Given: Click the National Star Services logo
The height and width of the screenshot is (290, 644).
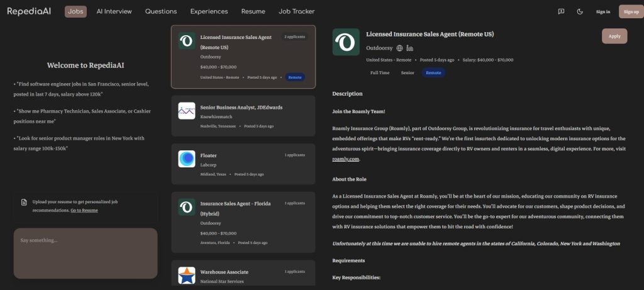Looking at the screenshot, I should tap(187, 276).
